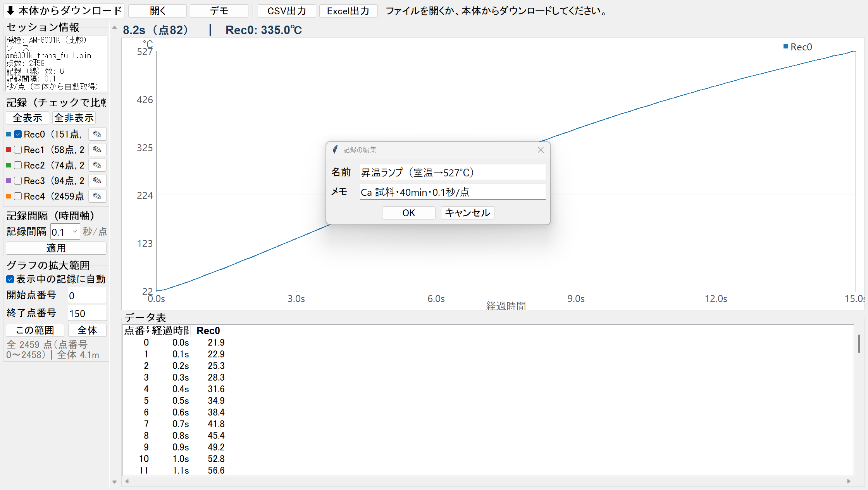The image size is (868, 490).
Task: Click the 全体 button
Action: tap(87, 330)
